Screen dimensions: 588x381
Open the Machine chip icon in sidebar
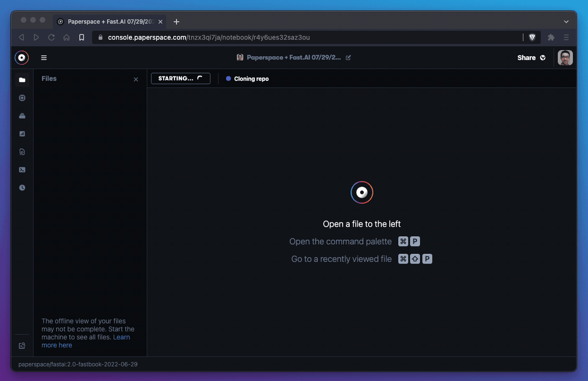[x=22, y=98]
